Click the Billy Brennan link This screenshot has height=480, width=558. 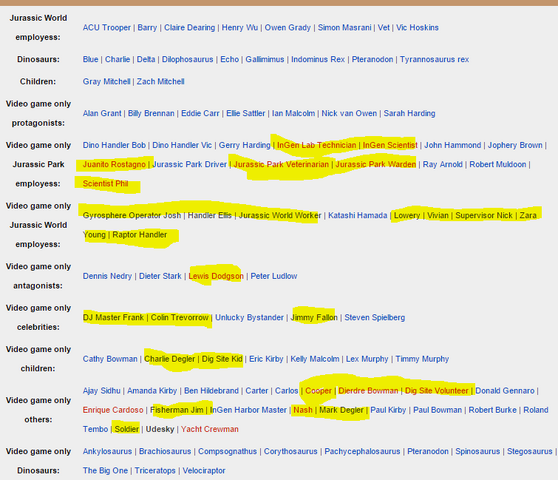click(151, 114)
